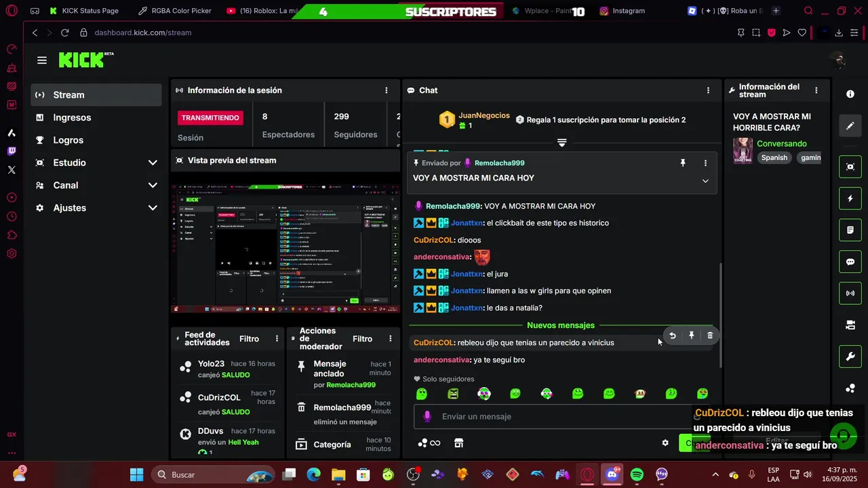Open Opera downloads icon
868x488 pixels.
pyautogui.click(x=839, y=33)
